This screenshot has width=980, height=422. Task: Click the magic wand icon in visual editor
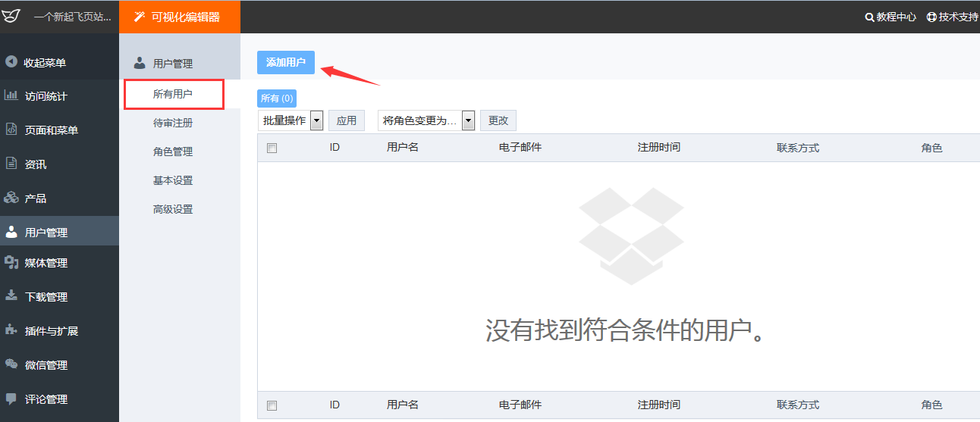139,17
